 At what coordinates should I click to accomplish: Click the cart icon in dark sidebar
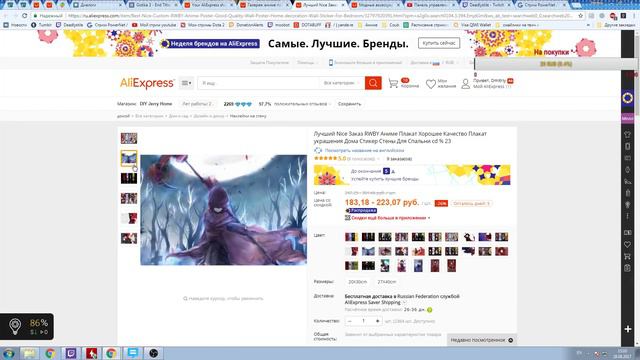[x=627, y=256]
